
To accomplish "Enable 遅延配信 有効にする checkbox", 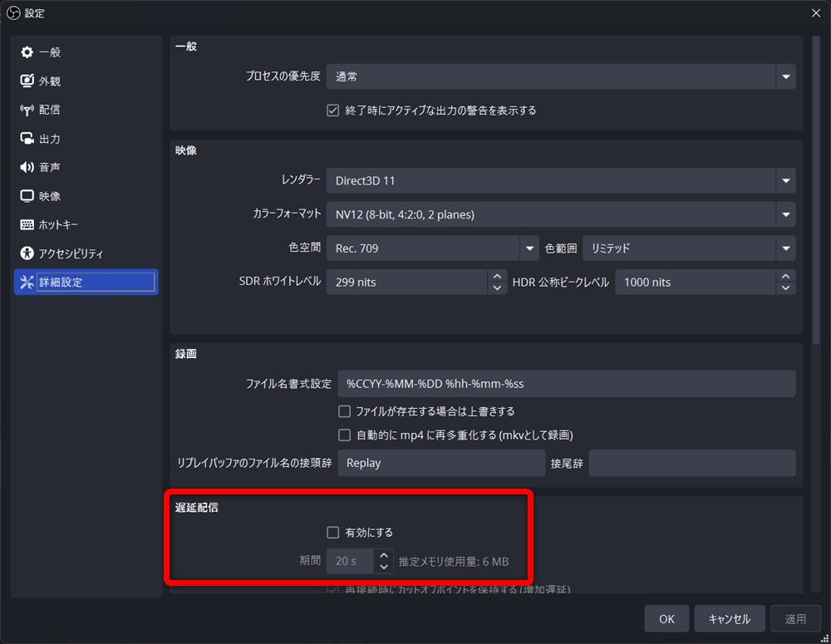I will tap(333, 532).
